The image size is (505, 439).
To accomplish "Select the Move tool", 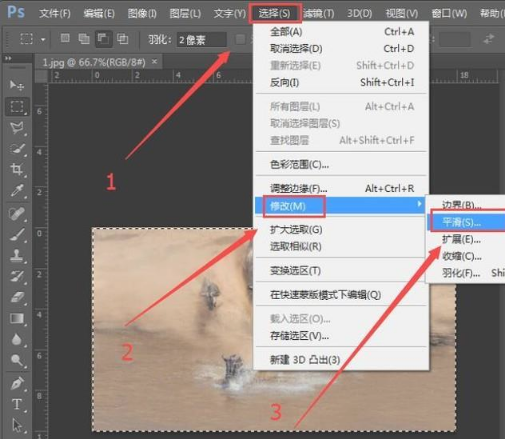I will (x=16, y=86).
